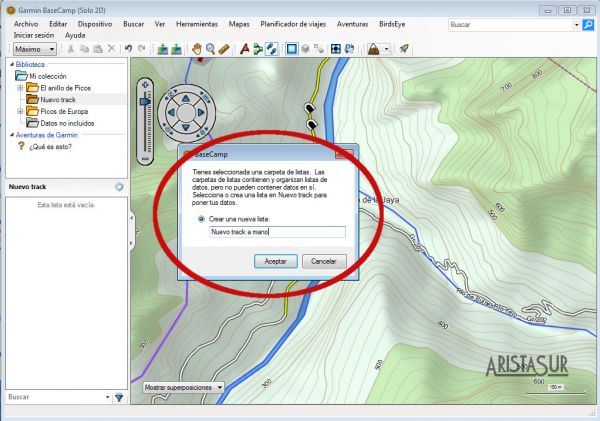
Task: Select the Hand pan tool
Action: [197, 49]
